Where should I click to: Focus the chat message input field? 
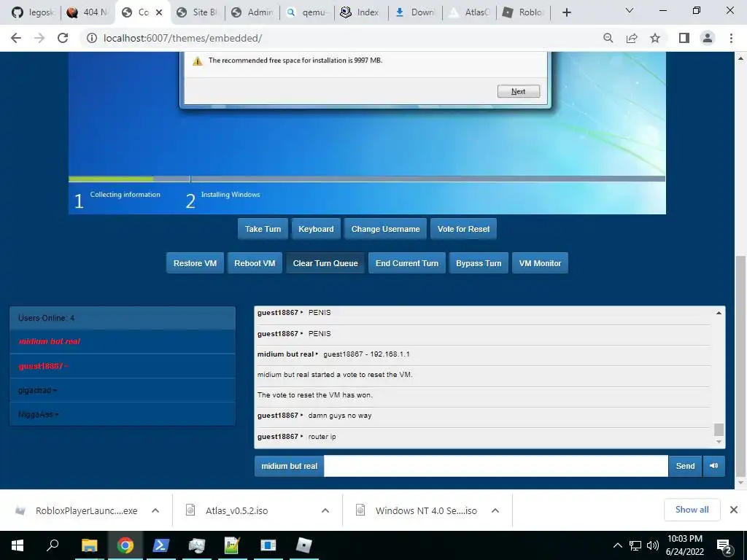(x=496, y=466)
